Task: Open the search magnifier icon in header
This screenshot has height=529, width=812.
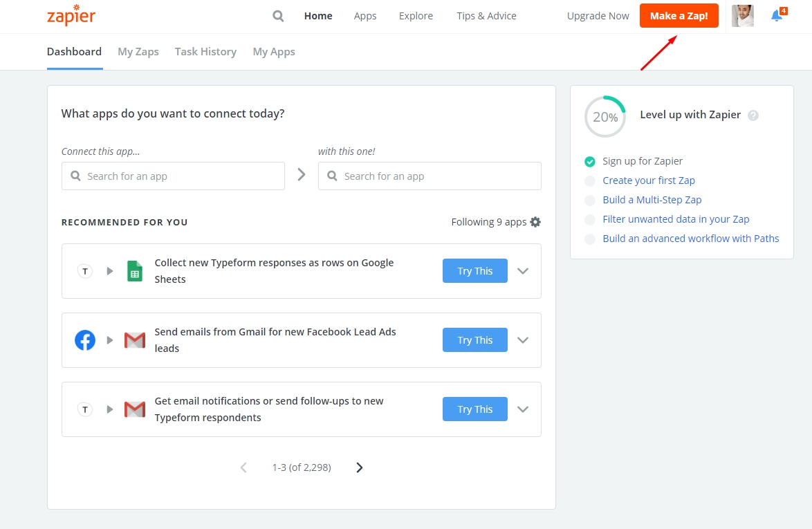Action: click(278, 16)
